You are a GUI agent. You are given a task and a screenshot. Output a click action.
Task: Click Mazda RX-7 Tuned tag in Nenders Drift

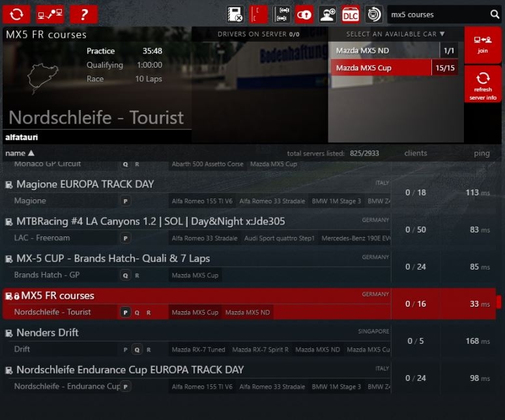tap(198, 350)
